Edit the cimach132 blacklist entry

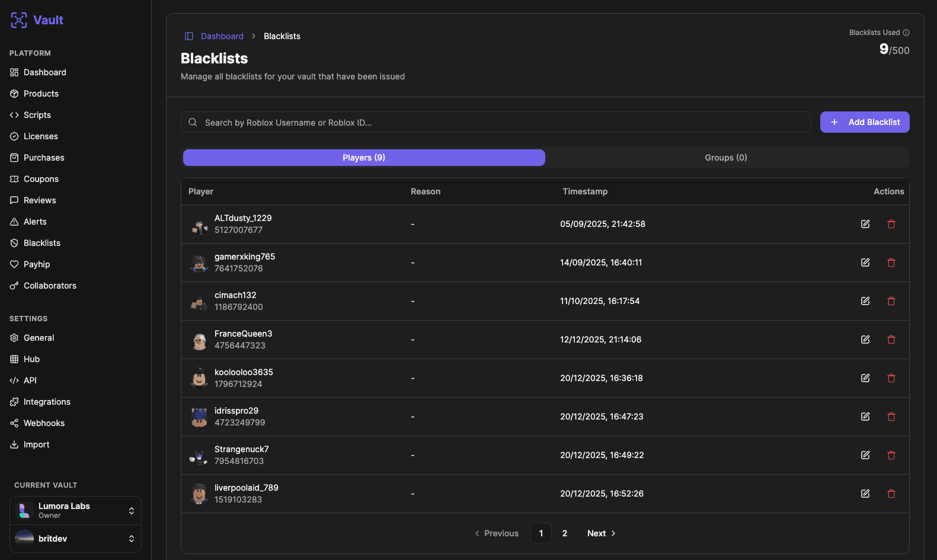pyautogui.click(x=865, y=301)
